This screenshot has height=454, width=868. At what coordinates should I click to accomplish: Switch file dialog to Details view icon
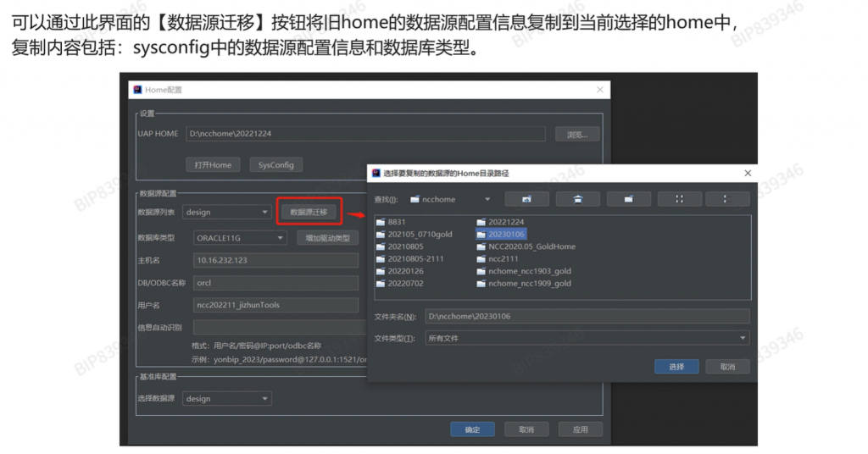click(x=728, y=199)
